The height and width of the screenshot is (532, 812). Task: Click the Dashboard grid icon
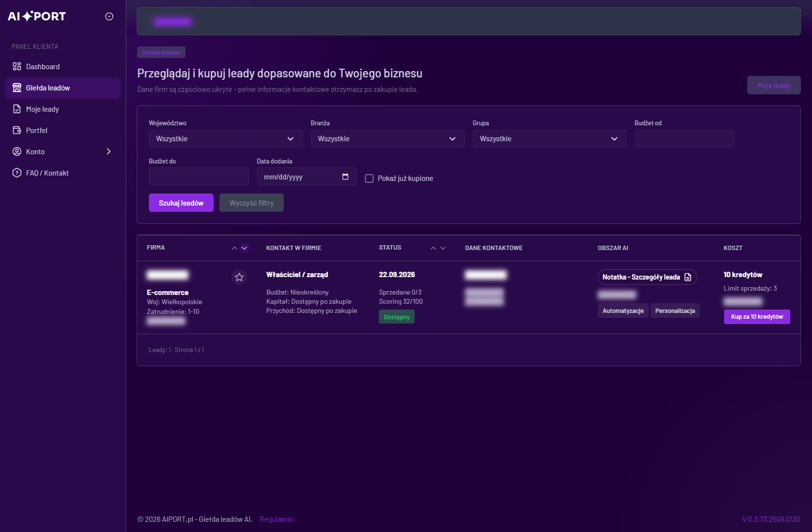tap(17, 66)
